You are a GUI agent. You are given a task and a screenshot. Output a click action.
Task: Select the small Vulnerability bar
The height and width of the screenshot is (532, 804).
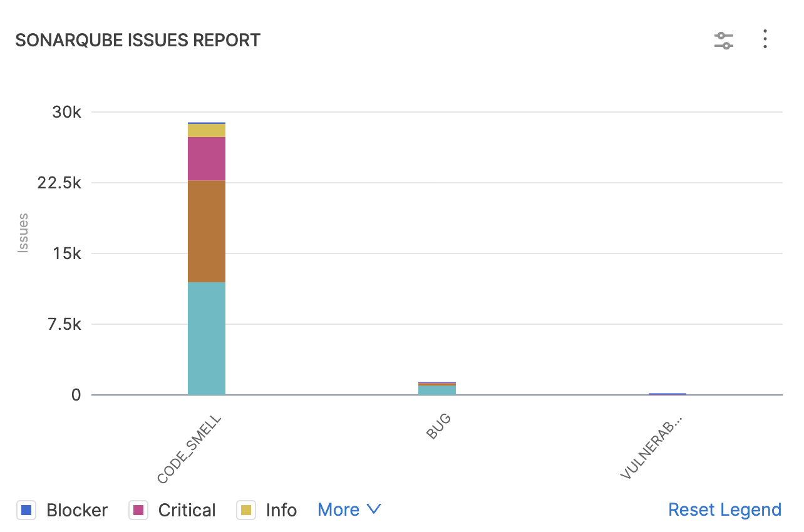[667, 394]
